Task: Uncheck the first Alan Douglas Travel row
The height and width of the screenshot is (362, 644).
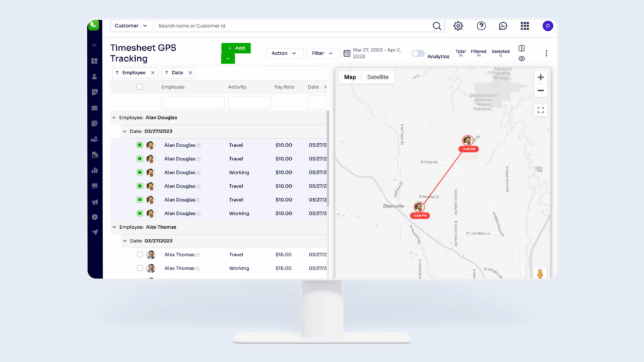Action: 139,145
